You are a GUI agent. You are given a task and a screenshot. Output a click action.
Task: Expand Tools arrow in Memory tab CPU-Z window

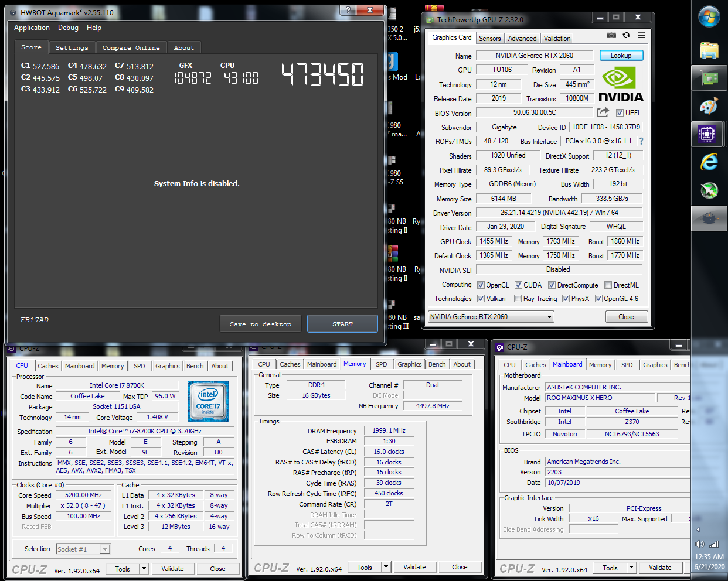pyautogui.click(x=386, y=567)
